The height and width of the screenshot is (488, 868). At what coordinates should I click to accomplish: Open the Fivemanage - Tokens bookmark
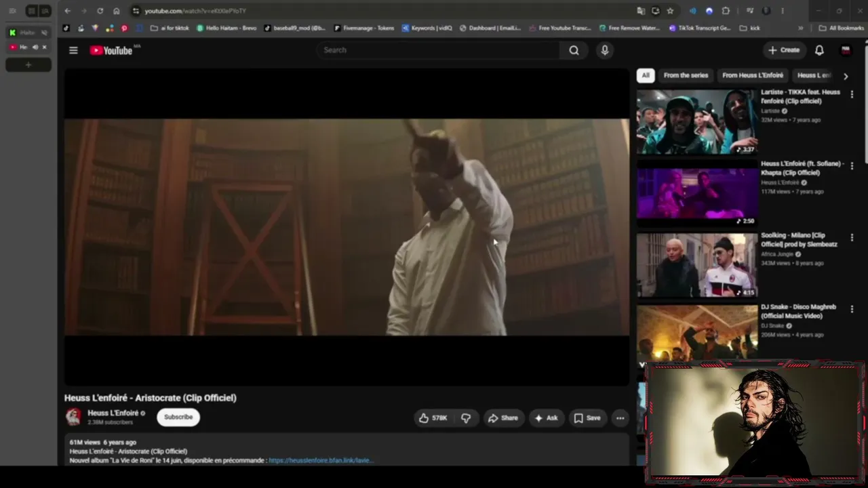(363, 28)
